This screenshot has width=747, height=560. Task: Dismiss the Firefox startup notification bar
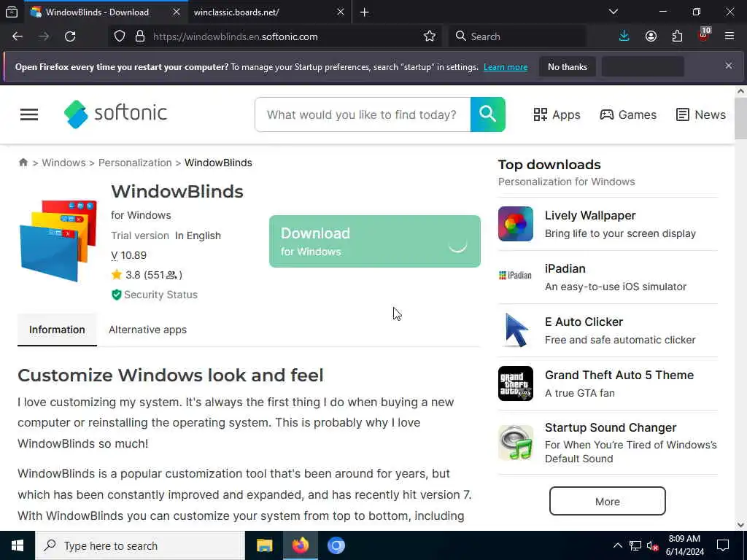click(x=729, y=66)
